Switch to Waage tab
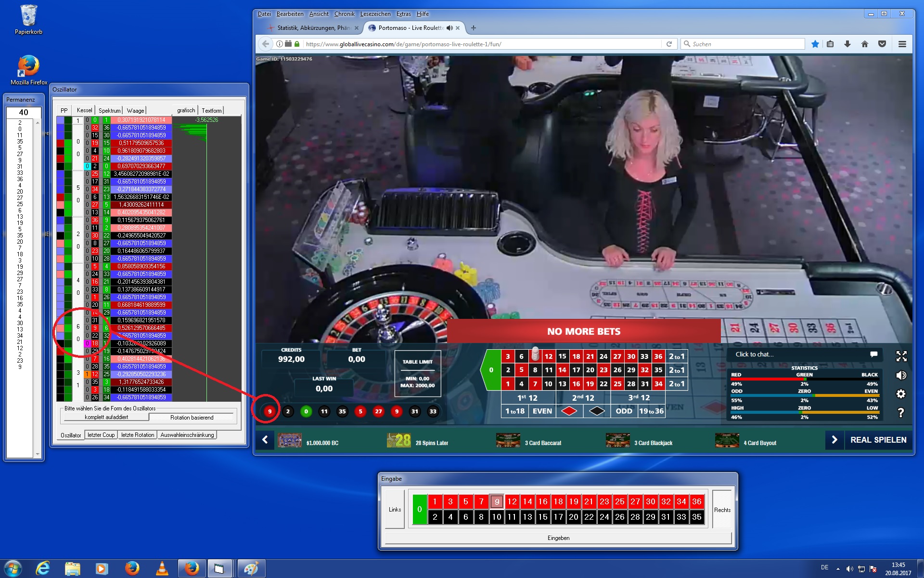Viewport: 924px width, 578px height. coord(135,110)
